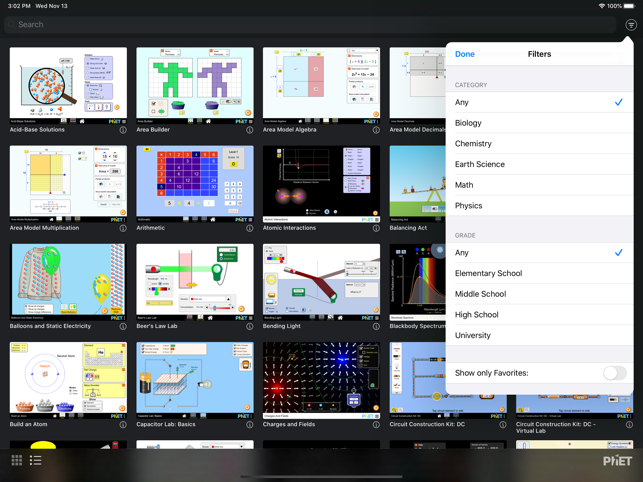Open Area Model Algebra thumbnail
Image resolution: width=643 pixels, height=482 pixels.
321,86
